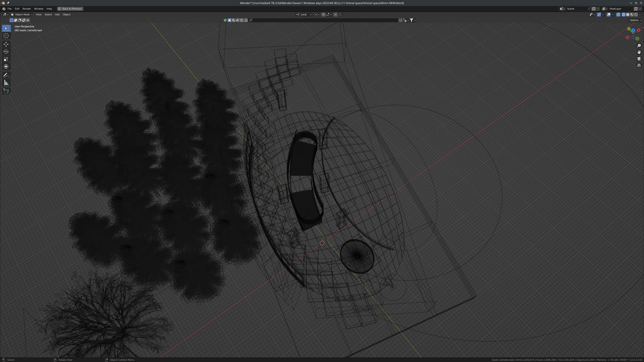The height and width of the screenshot is (362, 644).
Task: Switch to orthographic grid view icon
Action: [639, 65]
